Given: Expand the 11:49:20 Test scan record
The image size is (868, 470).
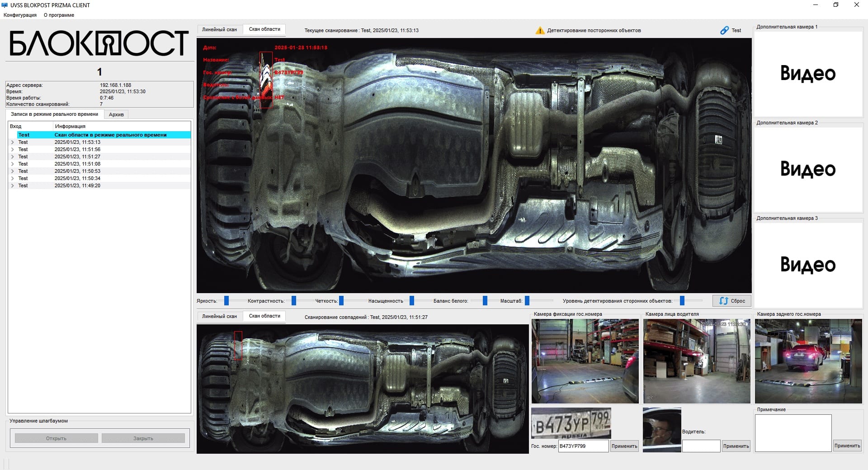Looking at the screenshot, I should click(x=13, y=185).
